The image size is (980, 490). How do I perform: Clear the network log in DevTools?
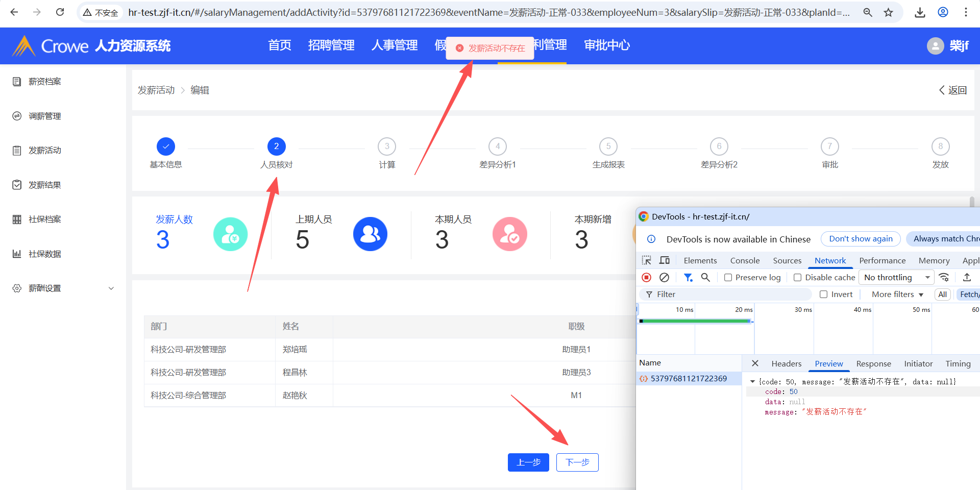point(664,277)
